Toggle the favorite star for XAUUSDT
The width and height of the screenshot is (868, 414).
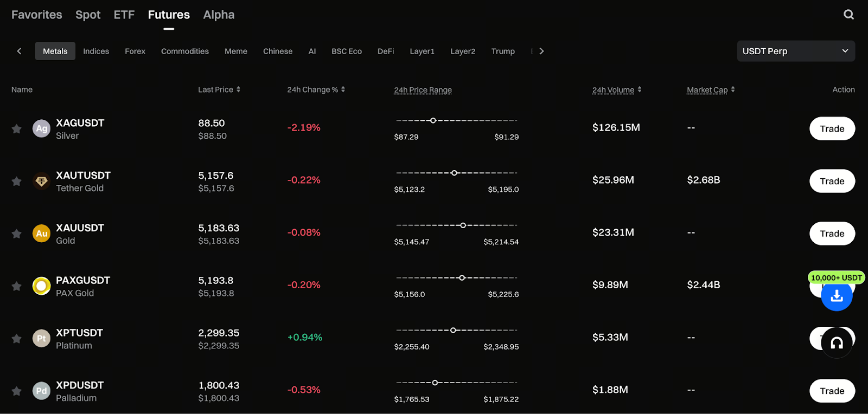pyautogui.click(x=17, y=234)
